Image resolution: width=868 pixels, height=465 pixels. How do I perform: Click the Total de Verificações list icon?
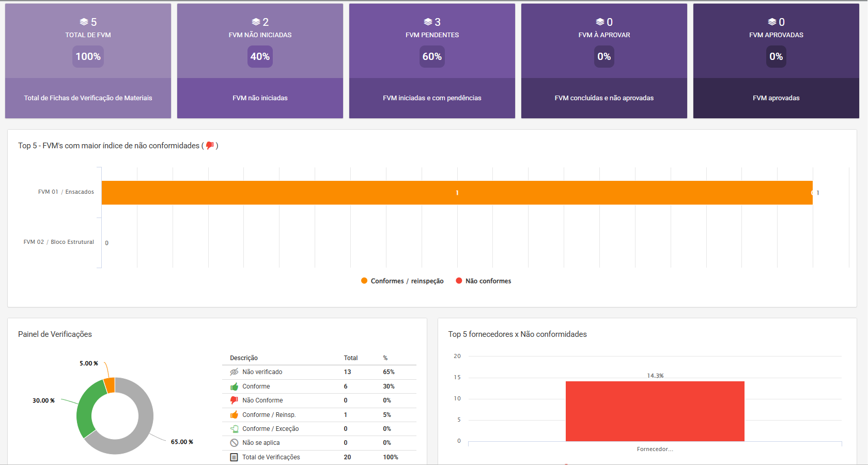pos(234,457)
